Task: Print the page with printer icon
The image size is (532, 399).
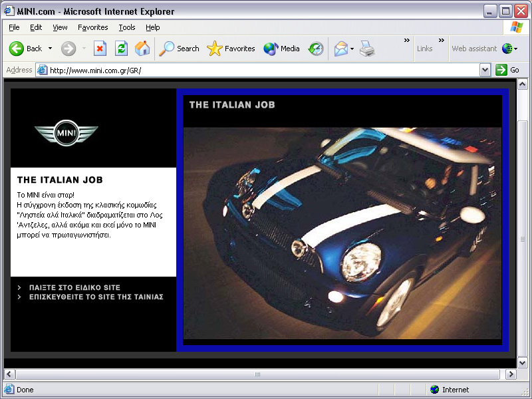Action: [367, 49]
